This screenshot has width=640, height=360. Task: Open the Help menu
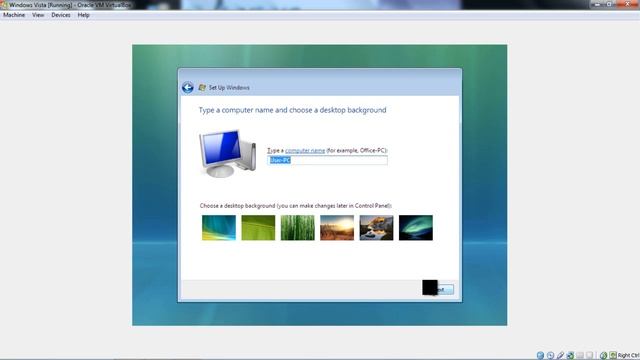click(x=83, y=15)
